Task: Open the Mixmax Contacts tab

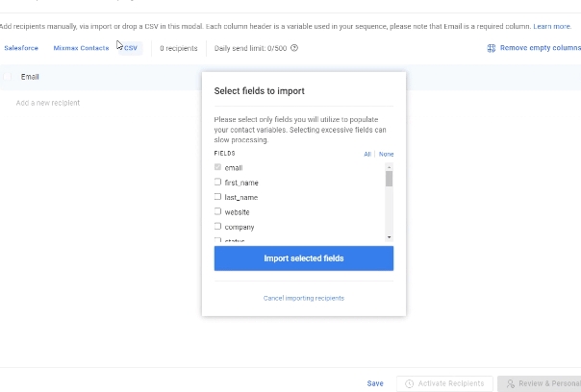Action: pyautogui.click(x=81, y=48)
